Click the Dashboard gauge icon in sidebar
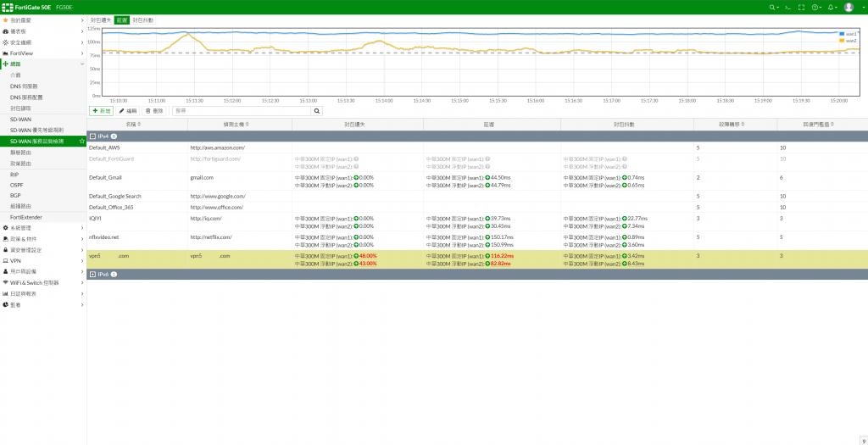 coord(6,31)
